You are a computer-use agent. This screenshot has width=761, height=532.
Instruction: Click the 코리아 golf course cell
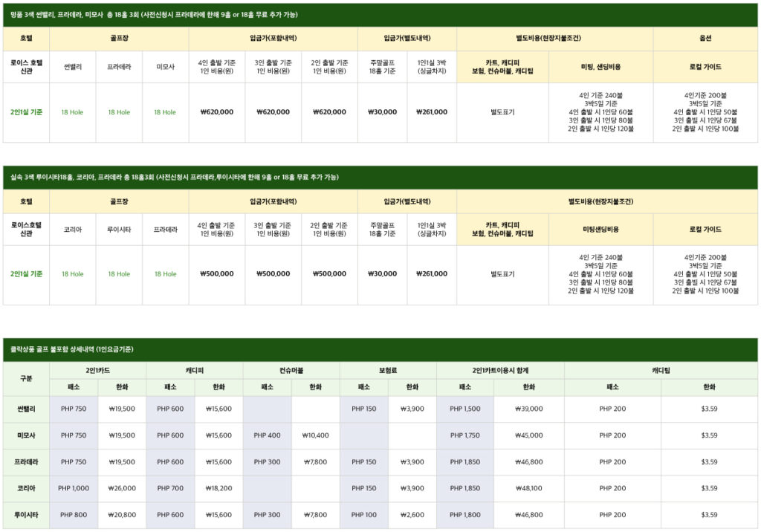coord(71,228)
